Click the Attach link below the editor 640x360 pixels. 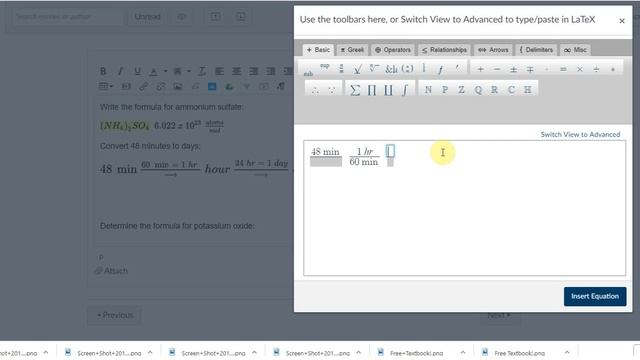click(x=111, y=271)
